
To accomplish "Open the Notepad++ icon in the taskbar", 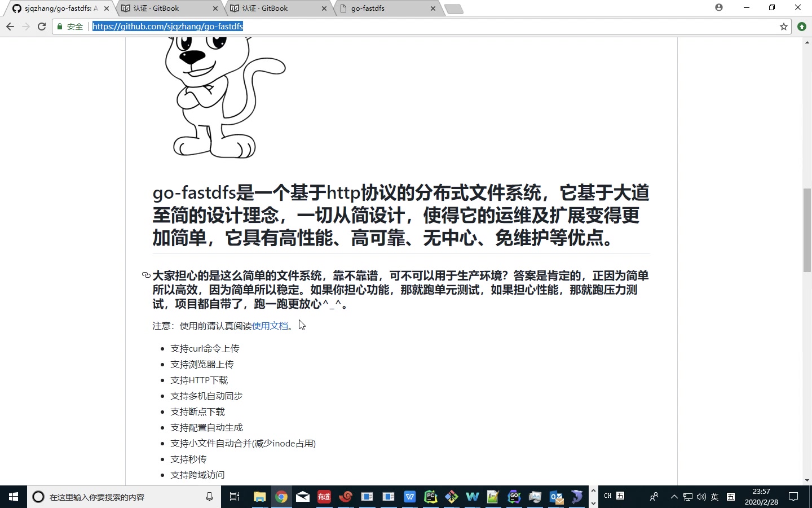I will tap(493, 497).
